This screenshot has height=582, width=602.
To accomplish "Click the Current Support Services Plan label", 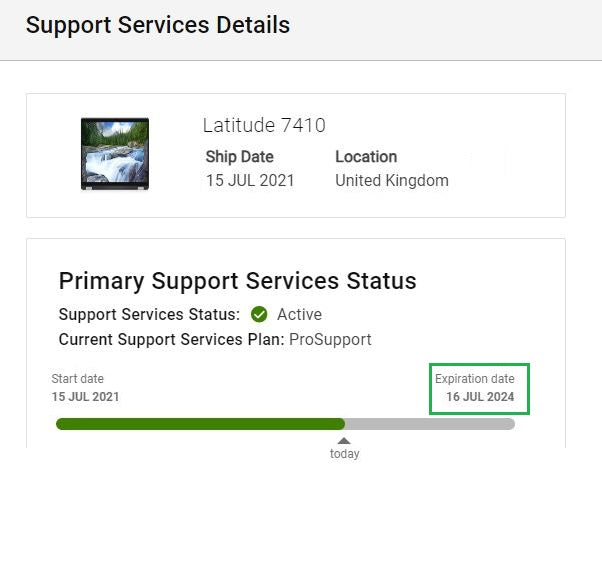I will tap(171, 339).
